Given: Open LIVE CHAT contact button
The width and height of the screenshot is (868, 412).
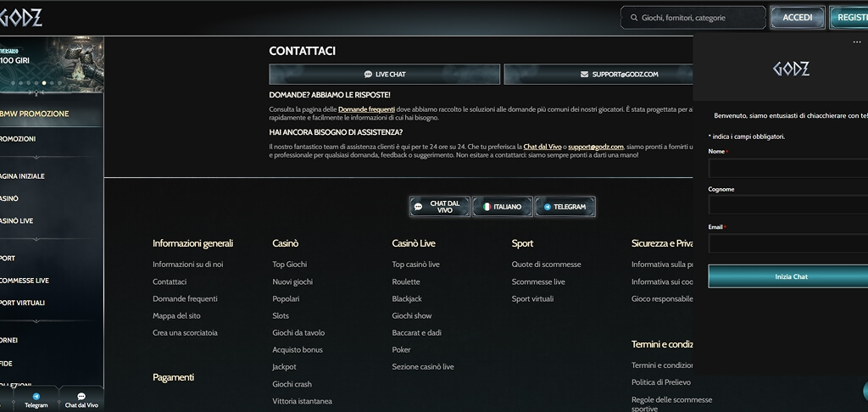Looking at the screenshot, I should (x=384, y=75).
